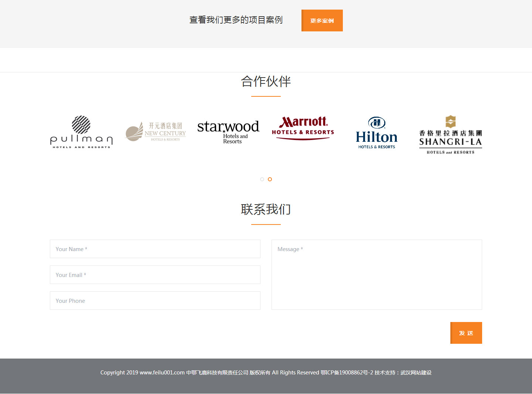Click inside the Message text area

coord(377,275)
